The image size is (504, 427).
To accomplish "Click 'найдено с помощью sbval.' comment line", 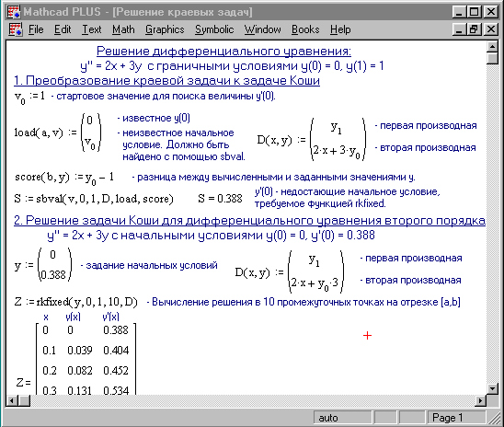I will click(x=184, y=157).
